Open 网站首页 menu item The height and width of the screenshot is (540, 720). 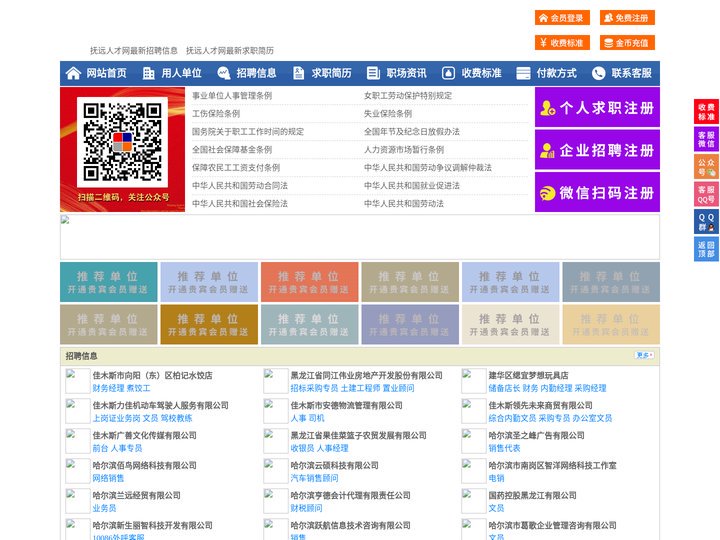107,73
